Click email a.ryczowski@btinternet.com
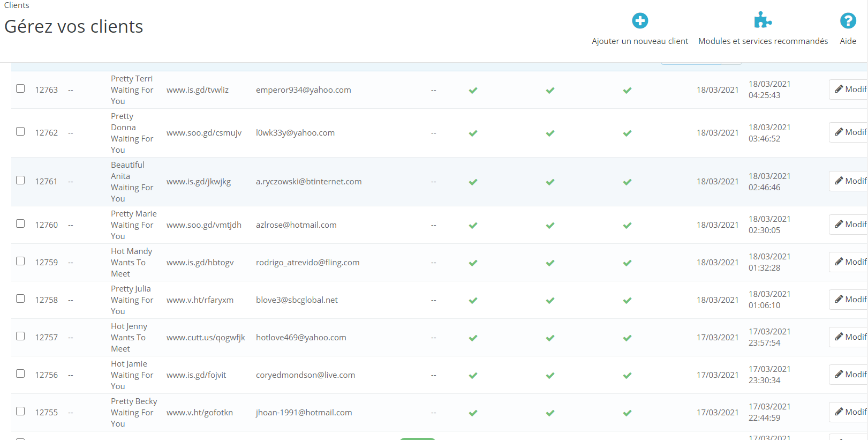 coord(309,182)
